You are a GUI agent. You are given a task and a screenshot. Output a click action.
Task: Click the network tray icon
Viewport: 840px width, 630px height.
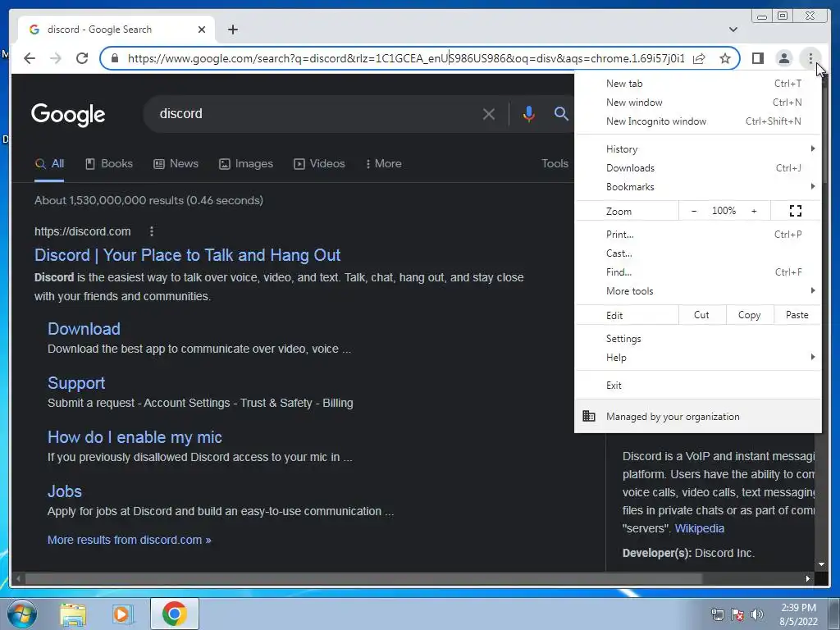(717, 614)
